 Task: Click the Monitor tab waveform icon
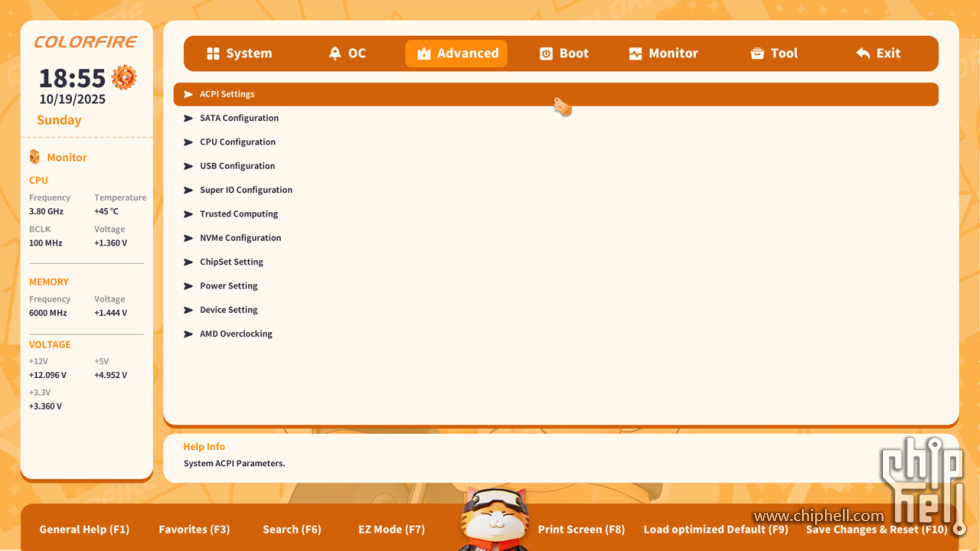point(635,54)
